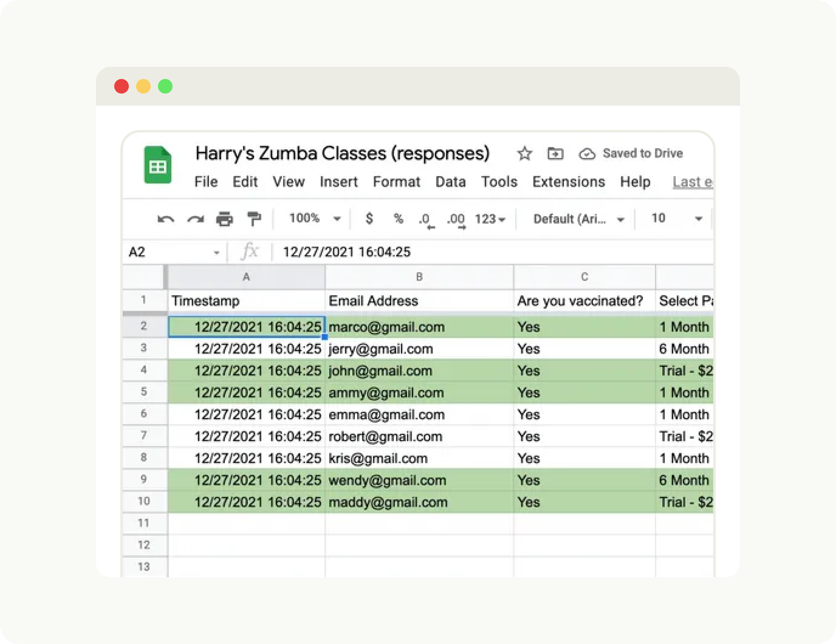Select the Paint format tool

pyautogui.click(x=254, y=219)
